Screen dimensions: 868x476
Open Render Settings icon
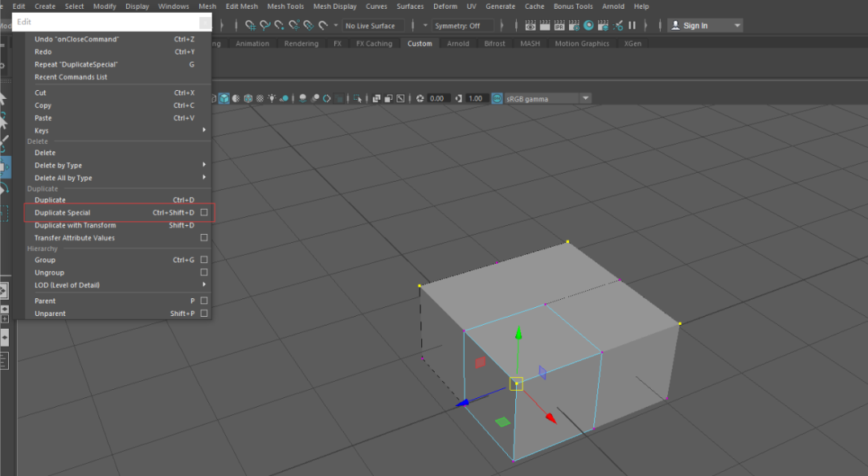[574, 26]
